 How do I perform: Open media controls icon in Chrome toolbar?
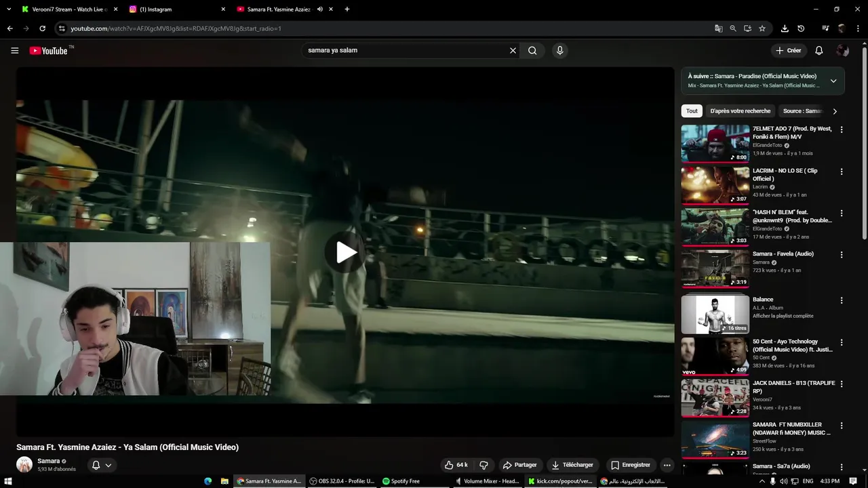click(825, 28)
